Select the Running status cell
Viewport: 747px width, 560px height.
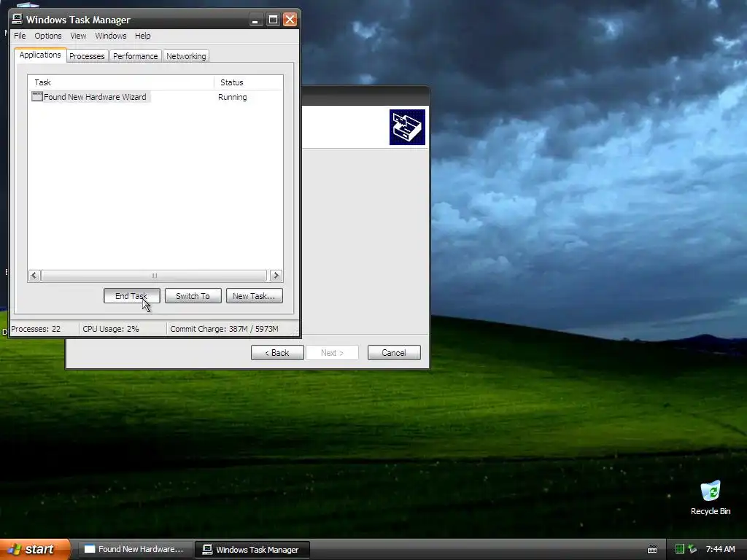pyautogui.click(x=233, y=97)
